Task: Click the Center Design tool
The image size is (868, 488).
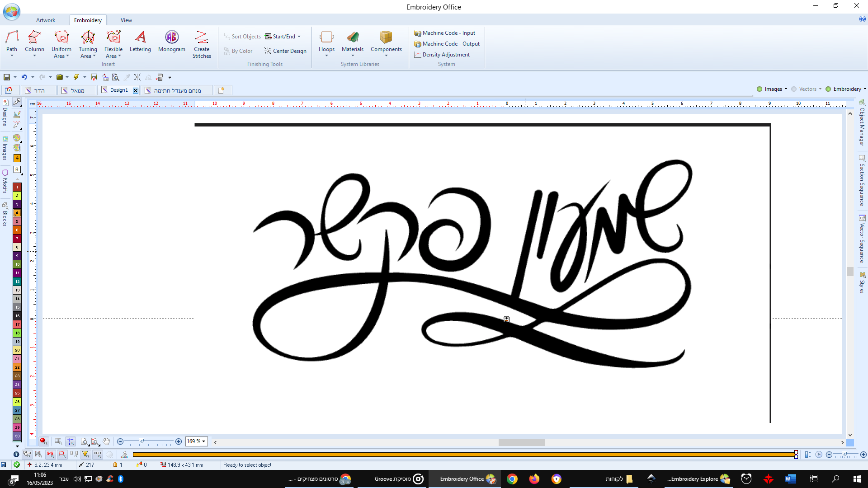Action: (285, 51)
